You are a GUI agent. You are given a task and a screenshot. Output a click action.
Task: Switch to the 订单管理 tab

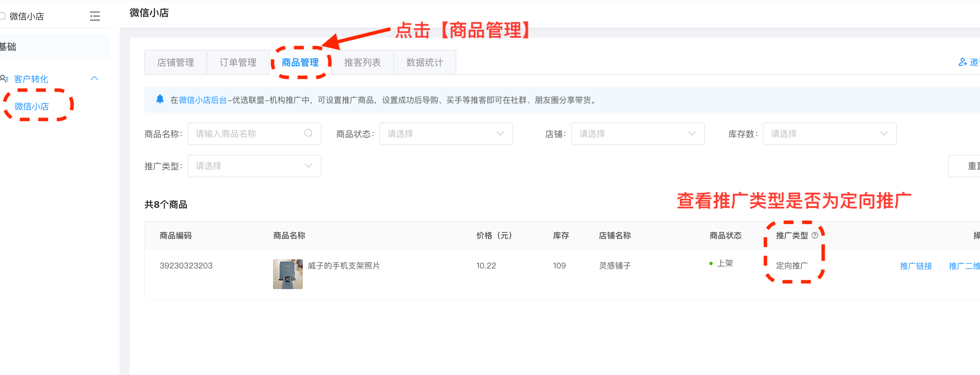(x=238, y=63)
